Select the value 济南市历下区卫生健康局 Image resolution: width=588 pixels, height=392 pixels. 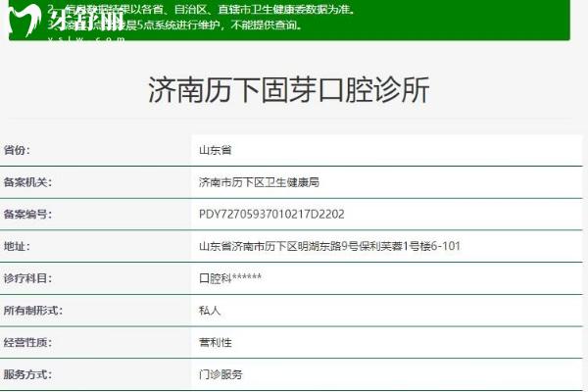point(259,182)
